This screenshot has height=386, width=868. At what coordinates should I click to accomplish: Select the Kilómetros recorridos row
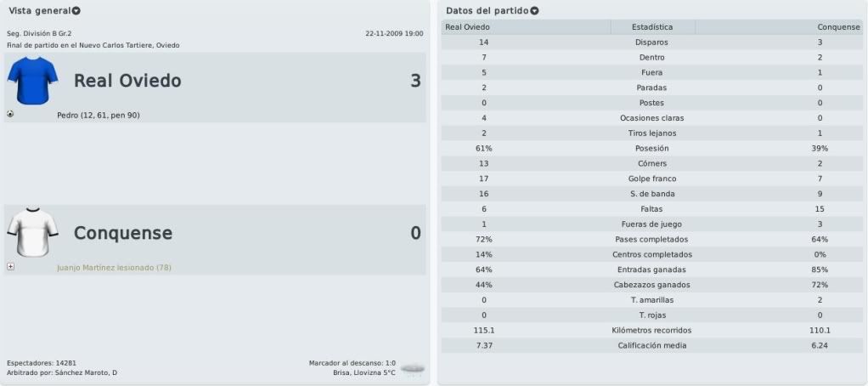coord(652,331)
